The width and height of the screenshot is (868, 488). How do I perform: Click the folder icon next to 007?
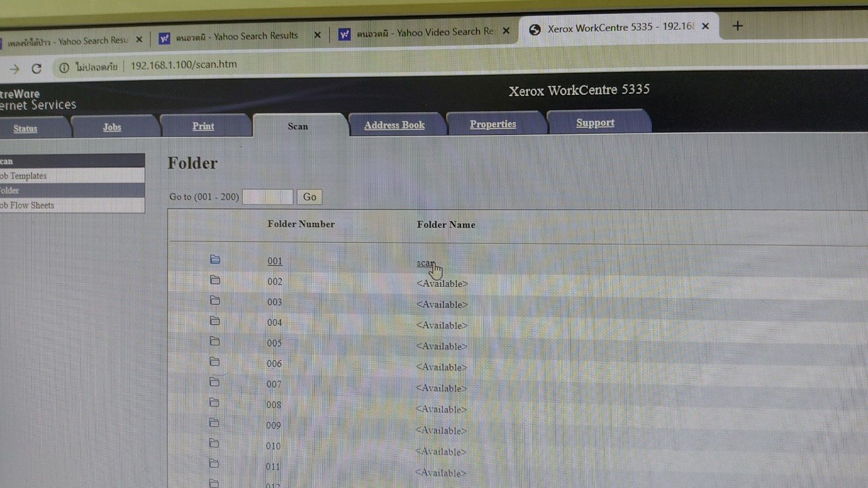(x=215, y=382)
